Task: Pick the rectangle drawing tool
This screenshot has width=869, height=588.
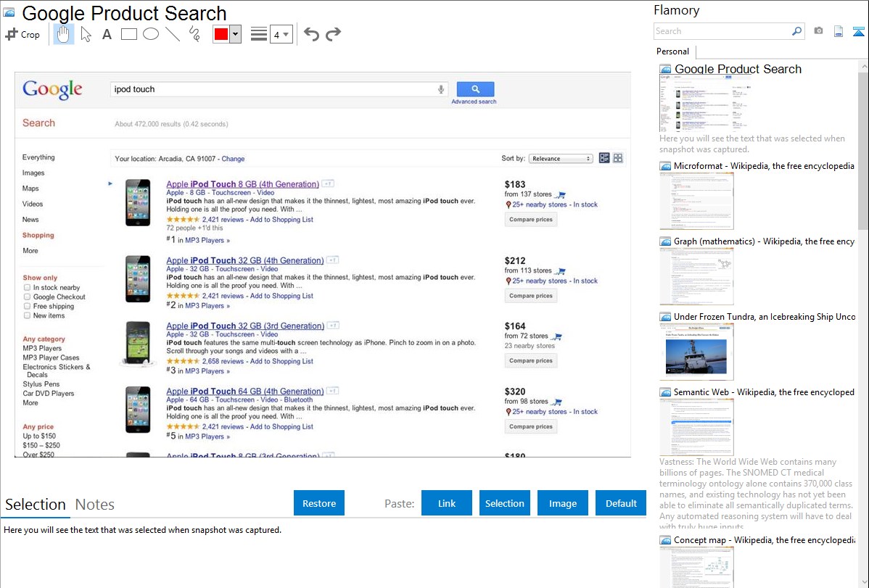Action: 128,34
